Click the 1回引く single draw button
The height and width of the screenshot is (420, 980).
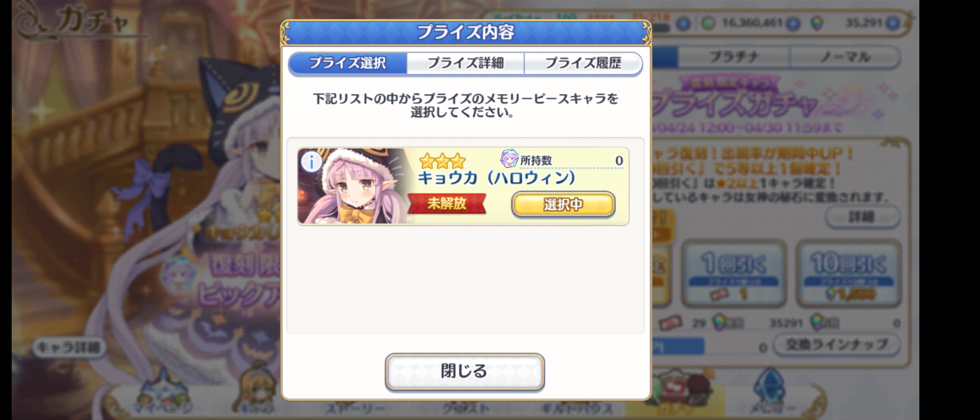click(734, 272)
